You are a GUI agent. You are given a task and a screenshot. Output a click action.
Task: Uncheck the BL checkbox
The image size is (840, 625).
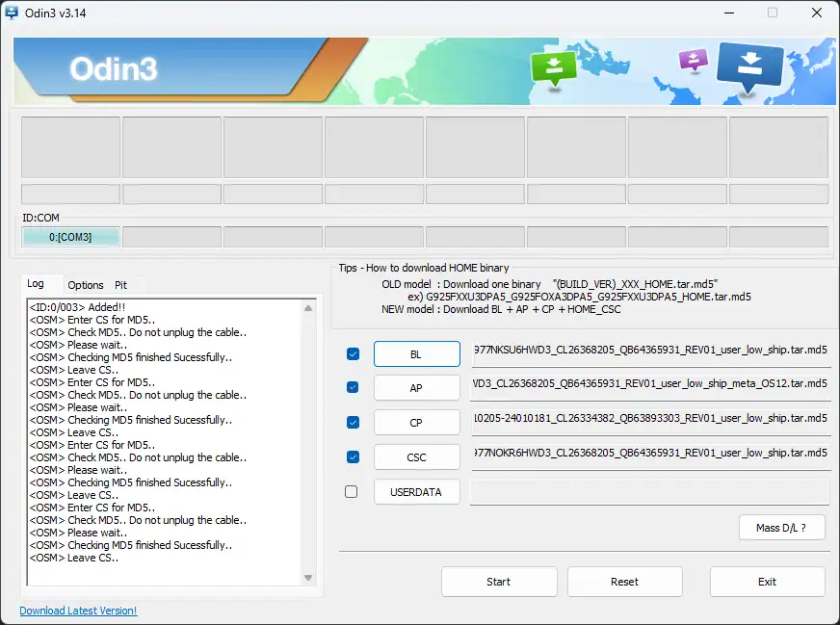pos(353,354)
